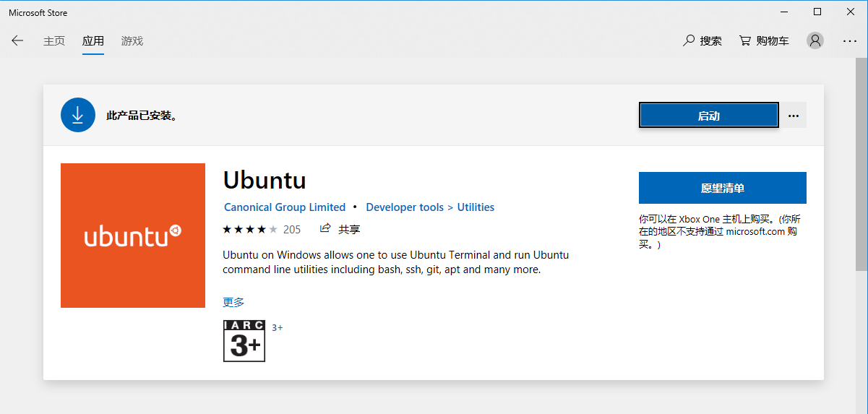Image resolution: width=868 pixels, height=414 pixels.
Task: Go back with the arrow icon
Action: point(17,41)
